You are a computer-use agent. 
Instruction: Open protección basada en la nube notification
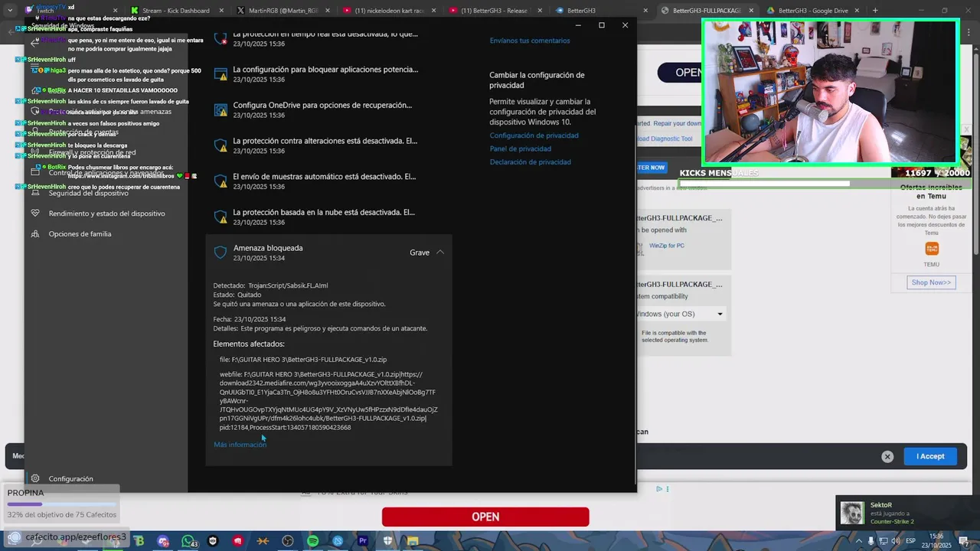click(325, 217)
